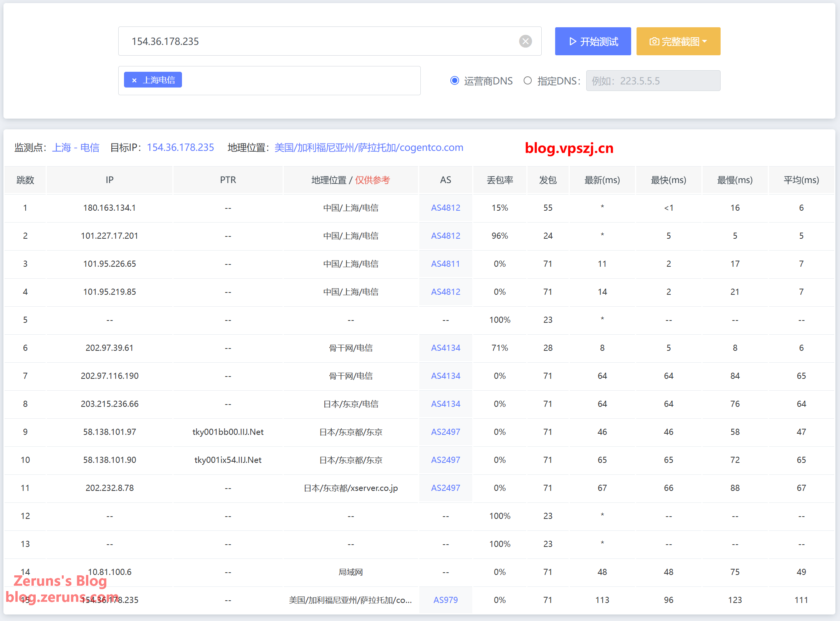Open the 完整截图 screenshot dropdown
This screenshot has height=621, width=840.
[678, 41]
